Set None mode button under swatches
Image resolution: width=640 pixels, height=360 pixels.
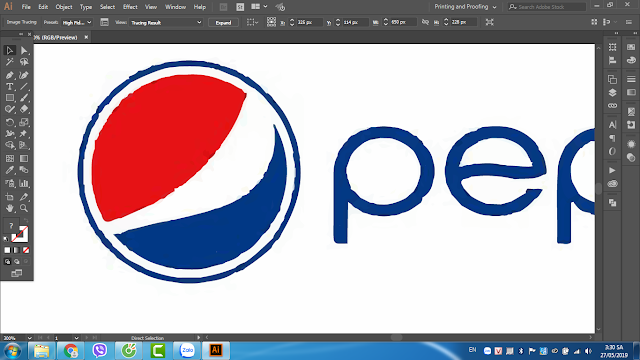(x=26, y=250)
